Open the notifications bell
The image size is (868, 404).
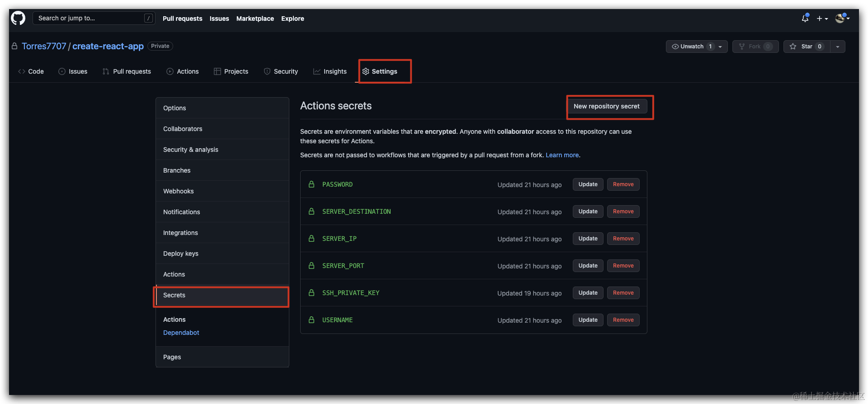805,19
